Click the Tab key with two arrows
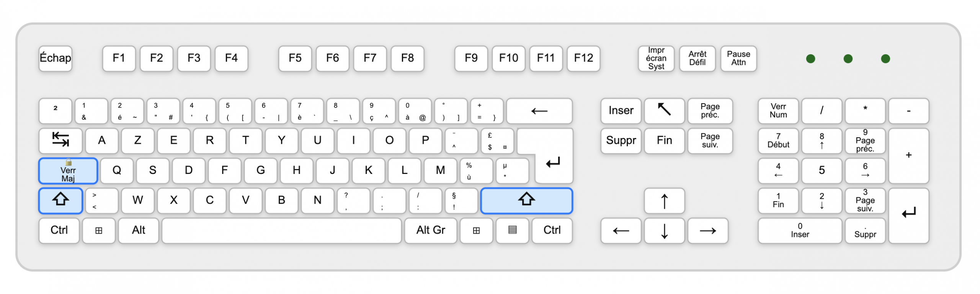 click(60, 140)
